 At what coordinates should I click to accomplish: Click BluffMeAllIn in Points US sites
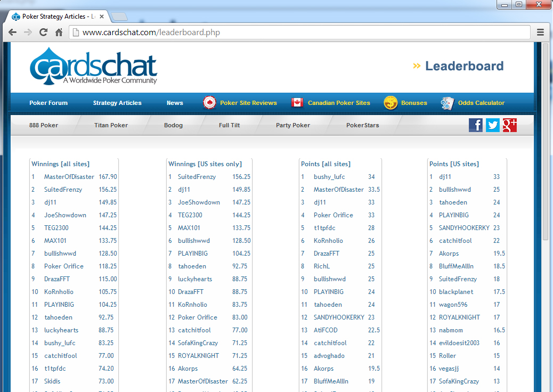pyautogui.click(x=456, y=266)
